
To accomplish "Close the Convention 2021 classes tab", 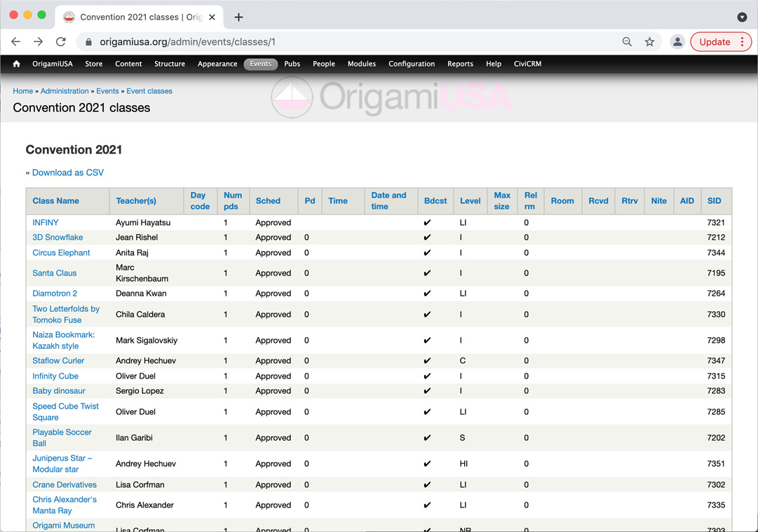I will 212,17.
